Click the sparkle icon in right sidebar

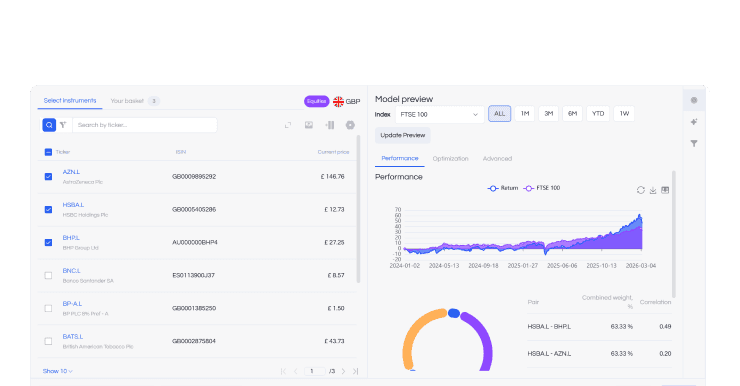[694, 122]
